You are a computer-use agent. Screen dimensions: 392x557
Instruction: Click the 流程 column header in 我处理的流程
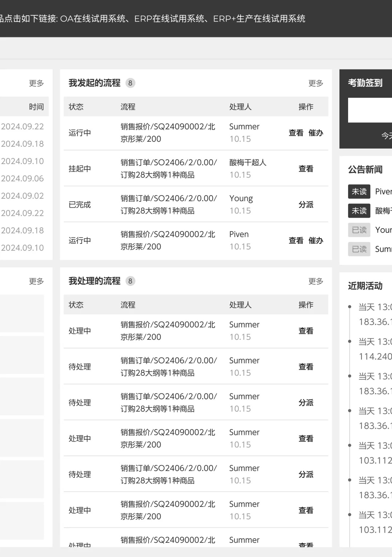pos(128,305)
